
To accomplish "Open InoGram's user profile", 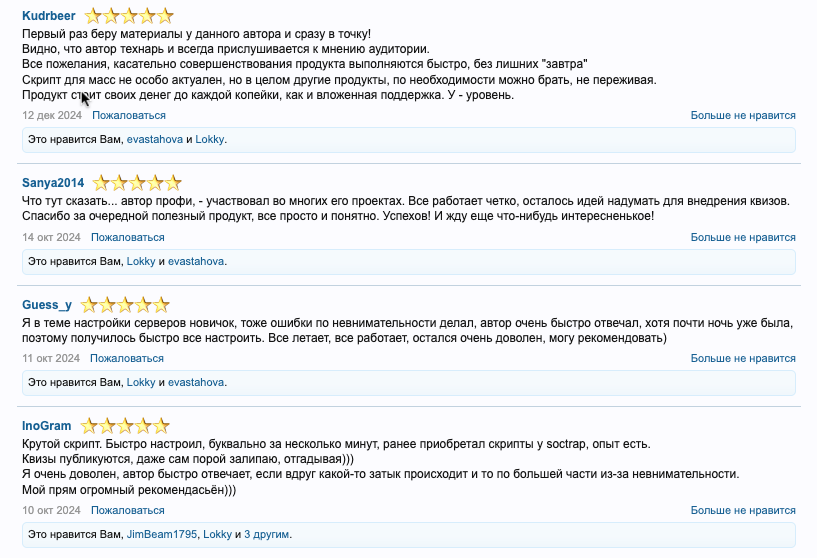I will point(46,426).
